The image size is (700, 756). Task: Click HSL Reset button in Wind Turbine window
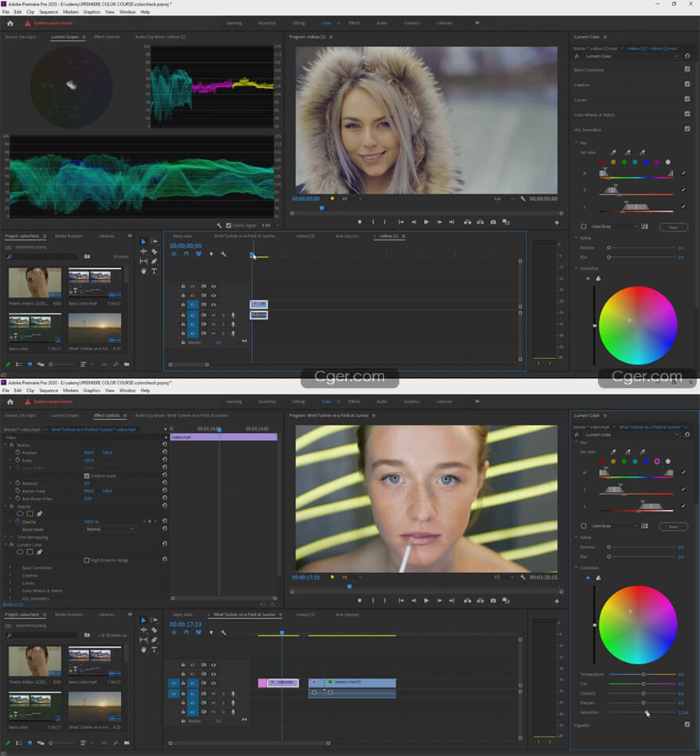(x=673, y=527)
